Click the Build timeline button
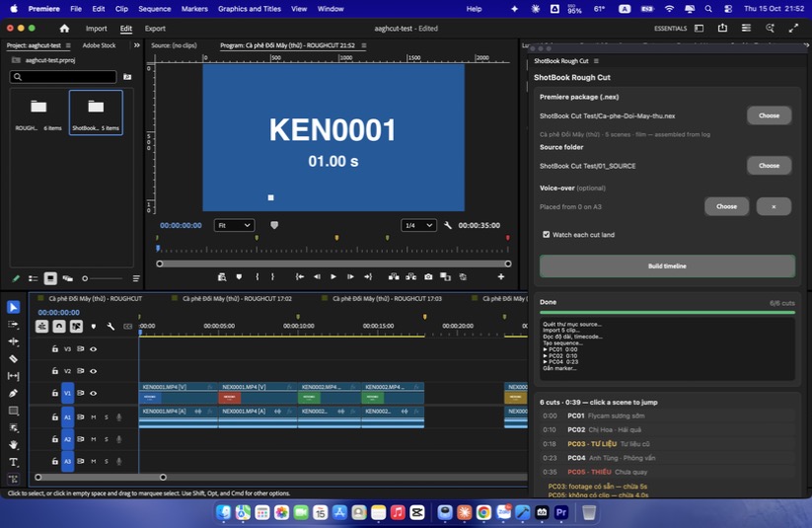 [x=667, y=265]
